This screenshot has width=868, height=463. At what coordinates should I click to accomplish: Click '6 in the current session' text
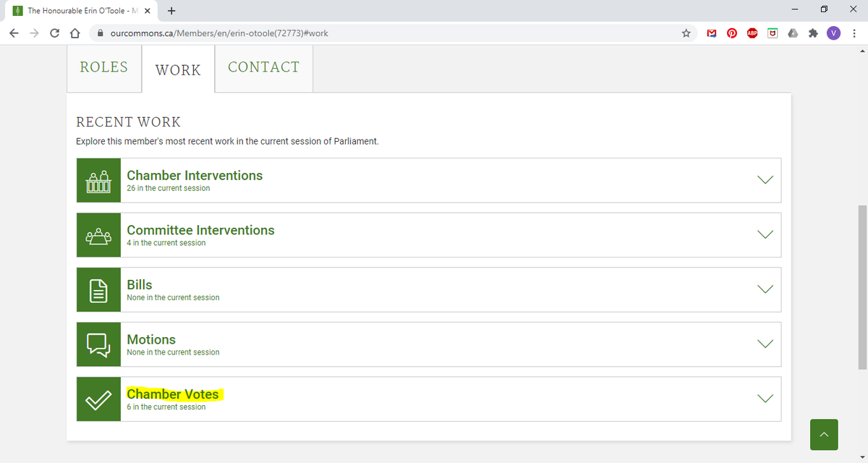click(x=166, y=407)
